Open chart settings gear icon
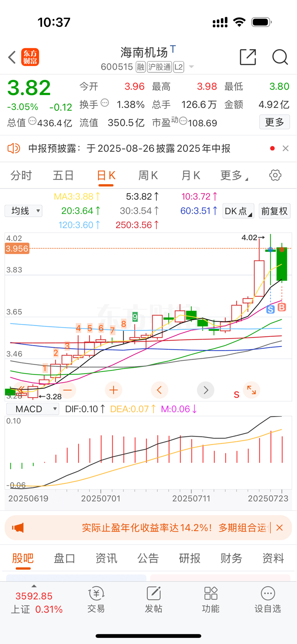Viewport: 297px width, 644px height. coord(275,175)
